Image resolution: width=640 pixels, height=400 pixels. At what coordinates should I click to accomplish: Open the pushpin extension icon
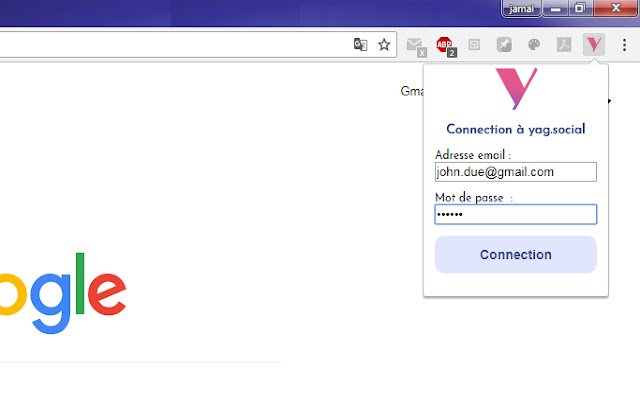504,44
